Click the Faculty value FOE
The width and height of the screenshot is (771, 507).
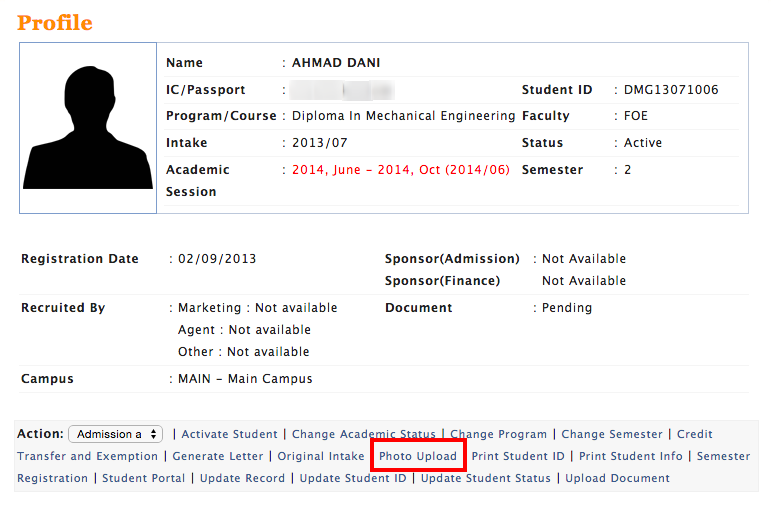[x=636, y=116]
